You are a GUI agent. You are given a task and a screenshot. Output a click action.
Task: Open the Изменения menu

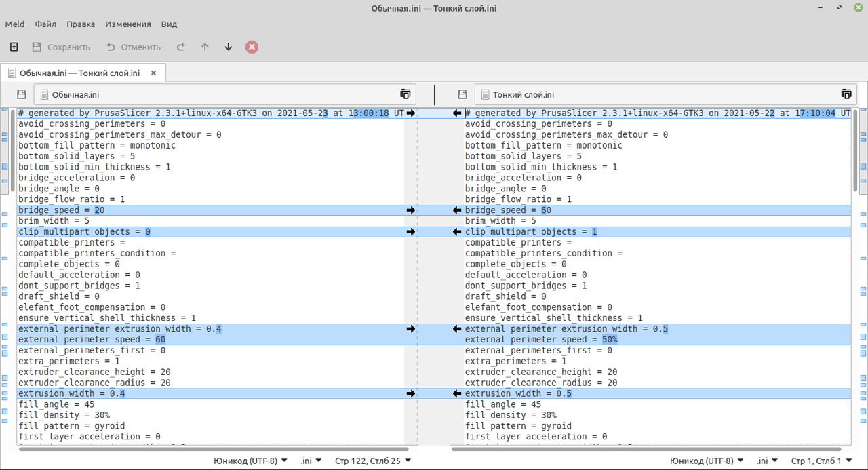[128, 24]
